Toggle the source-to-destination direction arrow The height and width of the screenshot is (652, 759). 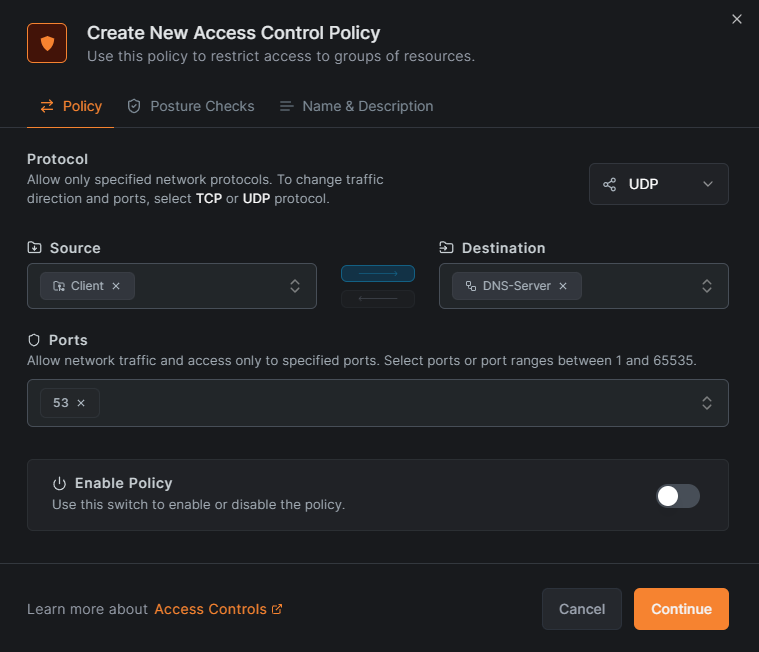coord(378,273)
